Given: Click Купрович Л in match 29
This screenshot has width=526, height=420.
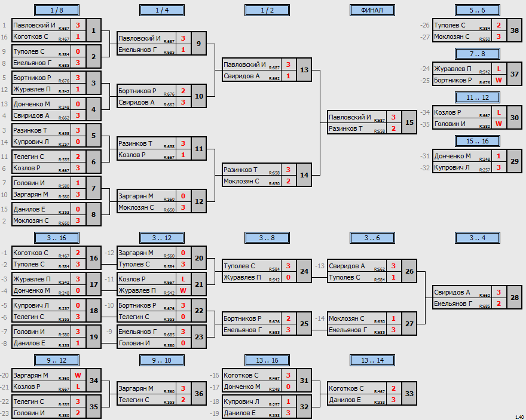Looking at the screenshot, I should 452,167.
